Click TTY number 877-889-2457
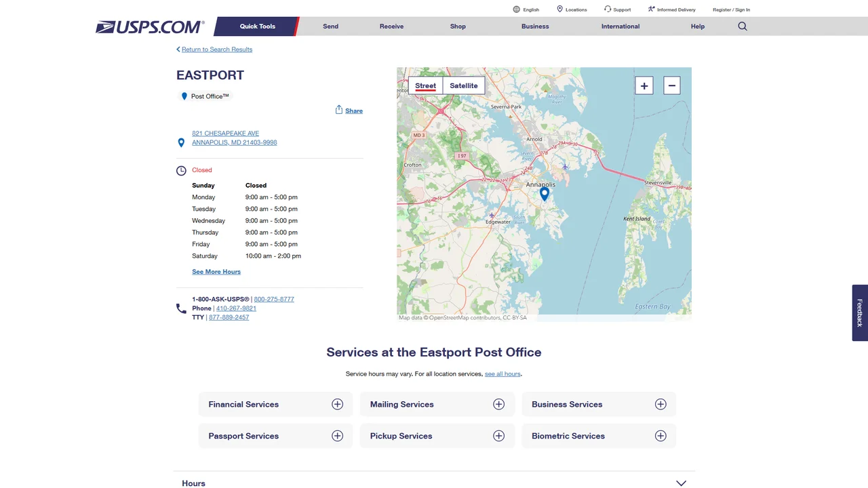This screenshot has height=488, width=868. [x=229, y=317]
